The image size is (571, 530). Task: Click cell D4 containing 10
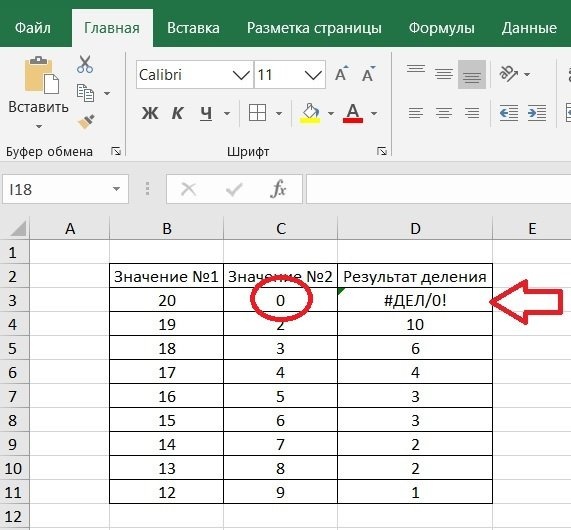tap(415, 324)
